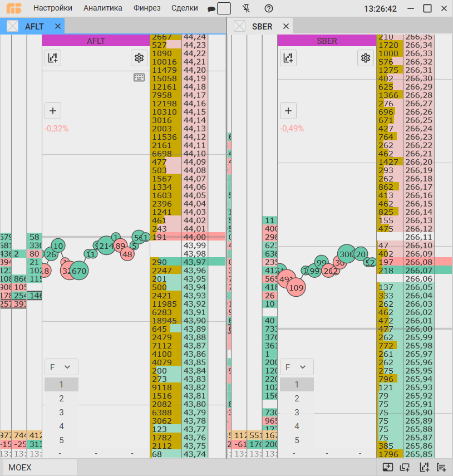
Task: Click the AFLT tab placeholder icon
Action: click(12, 26)
